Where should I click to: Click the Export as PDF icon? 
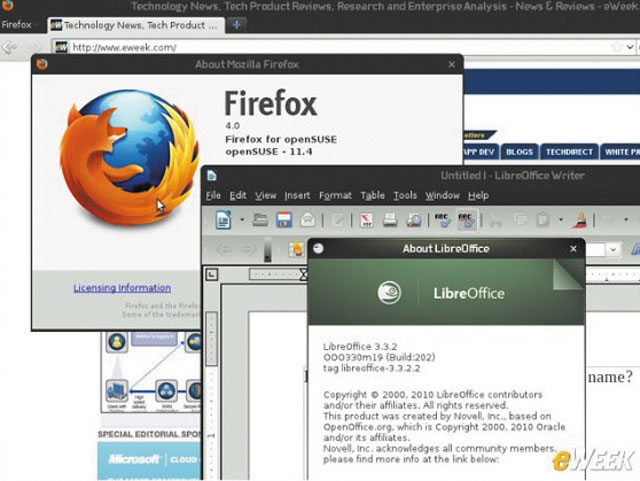[366, 220]
